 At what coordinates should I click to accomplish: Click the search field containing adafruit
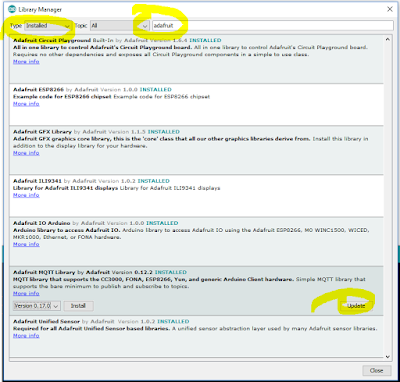click(273, 26)
